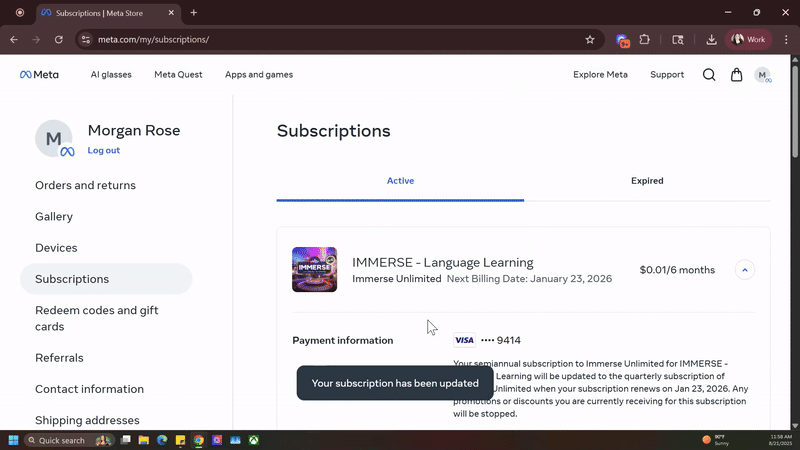Open the Windows Start menu

click(15, 440)
